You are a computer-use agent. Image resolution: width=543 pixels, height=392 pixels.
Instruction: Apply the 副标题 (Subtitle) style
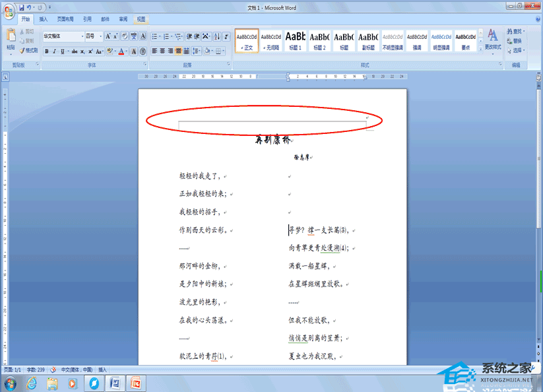[368, 41]
